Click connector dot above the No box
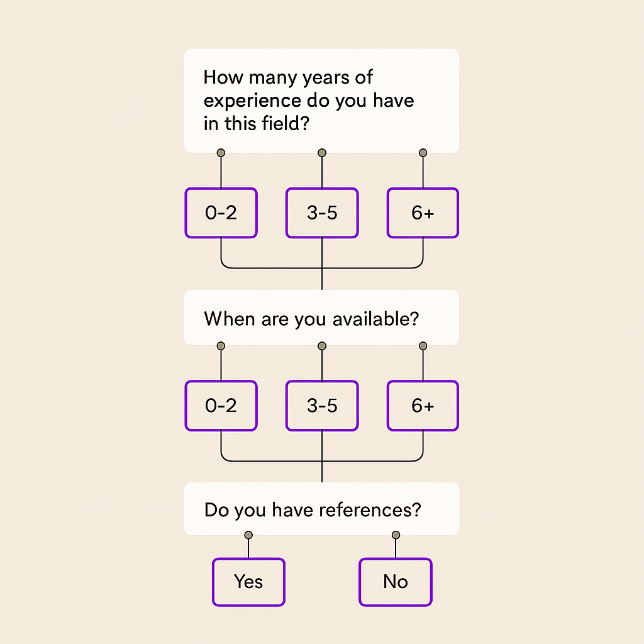The height and width of the screenshot is (644, 644). point(396,535)
